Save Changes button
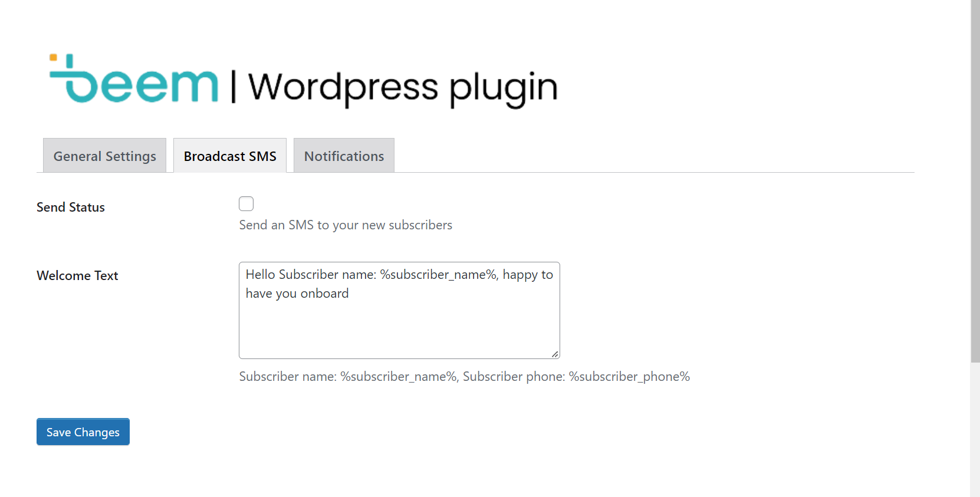Screen dimensions: 980x497 pos(83,432)
